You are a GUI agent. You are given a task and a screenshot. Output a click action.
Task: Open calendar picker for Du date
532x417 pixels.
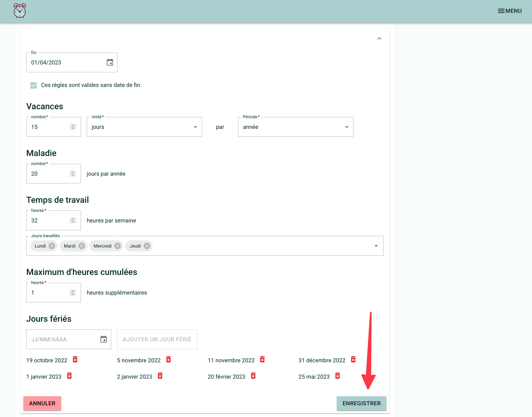(x=110, y=62)
